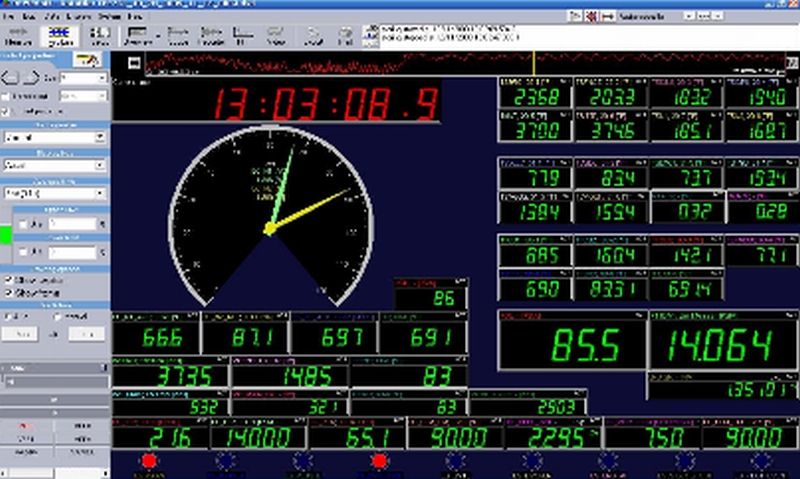Open the last small dropdown arrow in top-right toolbar

(x=718, y=16)
